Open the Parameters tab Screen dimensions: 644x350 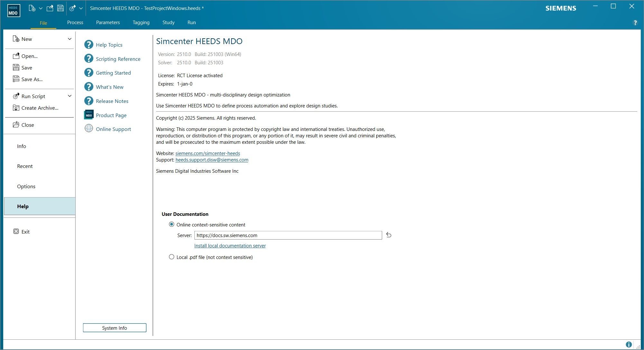tap(108, 23)
